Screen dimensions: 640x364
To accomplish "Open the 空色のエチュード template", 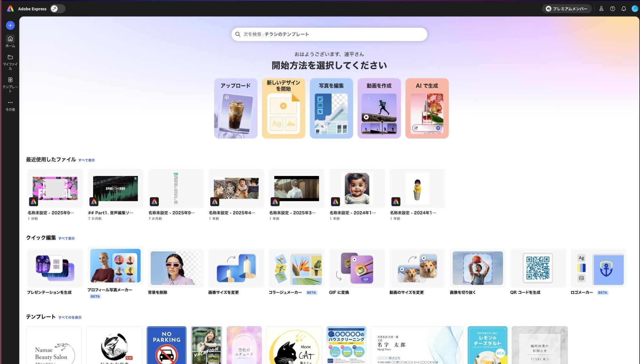I will click(x=244, y=345).
